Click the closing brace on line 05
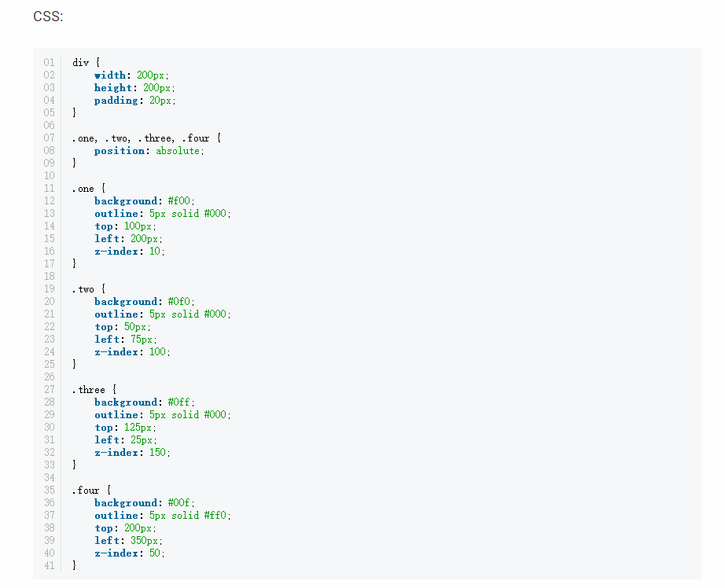Screen dimensions: 725x588 74,112
